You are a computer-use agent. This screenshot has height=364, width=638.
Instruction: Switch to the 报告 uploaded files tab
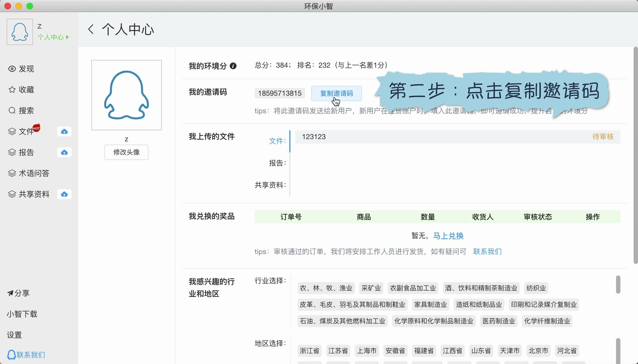click(x=277, y=163)
